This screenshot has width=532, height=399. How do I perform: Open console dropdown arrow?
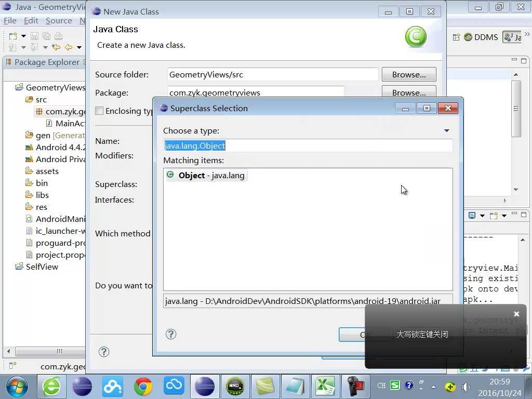pos(482,216)
